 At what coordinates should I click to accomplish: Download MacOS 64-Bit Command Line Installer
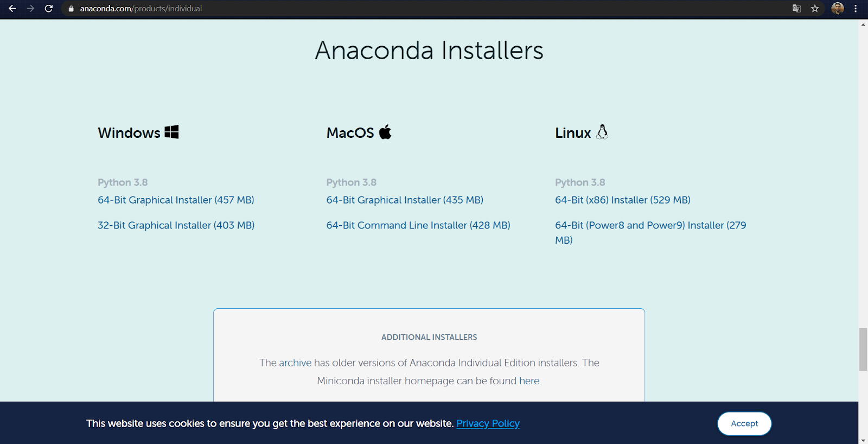(x=418, y=225)
